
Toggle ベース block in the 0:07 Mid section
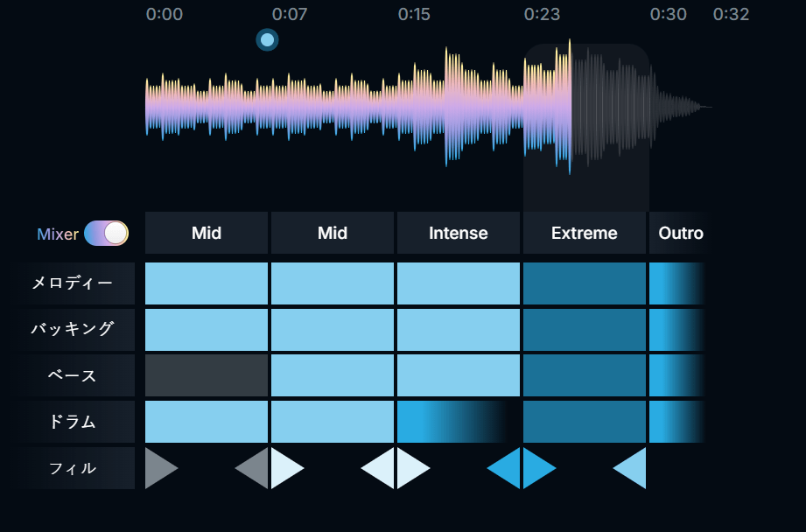(x=333, y=375)
